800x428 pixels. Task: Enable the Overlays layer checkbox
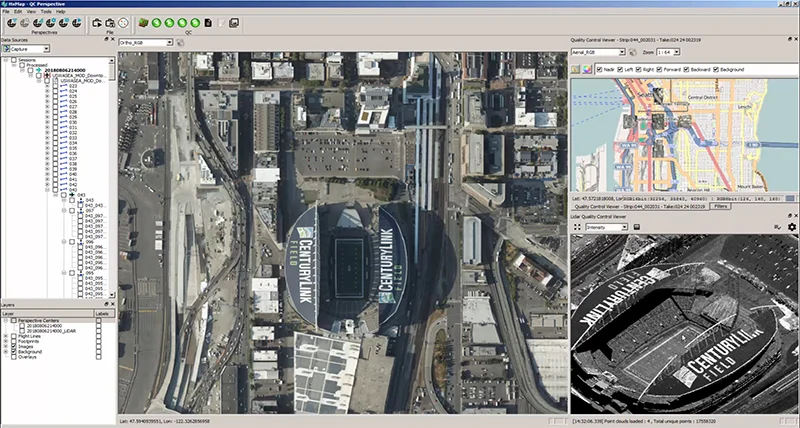pos(14,357)
